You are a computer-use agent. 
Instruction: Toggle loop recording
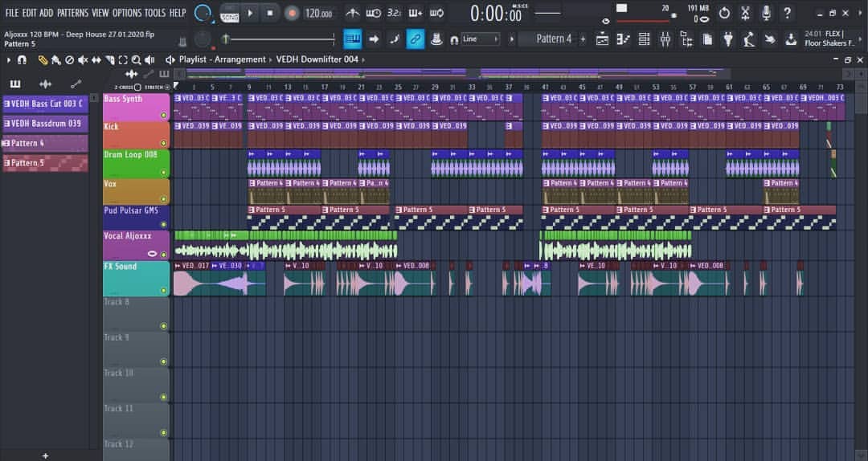(x=436, y=13)
